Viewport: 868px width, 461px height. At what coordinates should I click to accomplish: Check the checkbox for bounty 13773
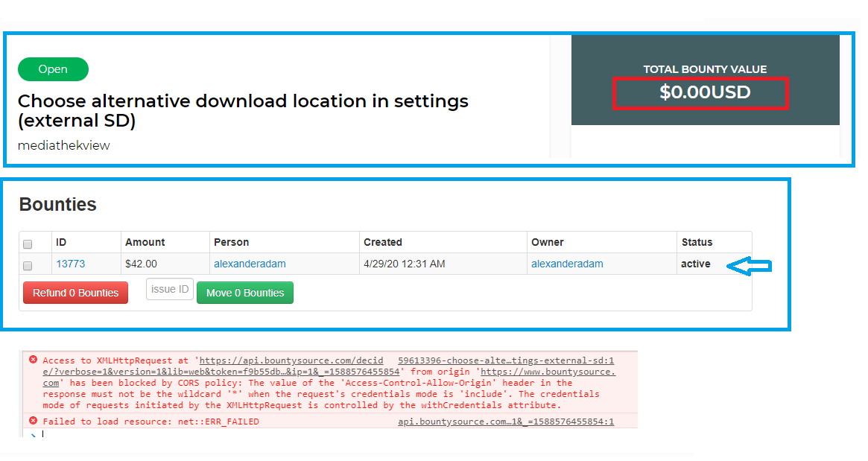click(x=28, y=265)
